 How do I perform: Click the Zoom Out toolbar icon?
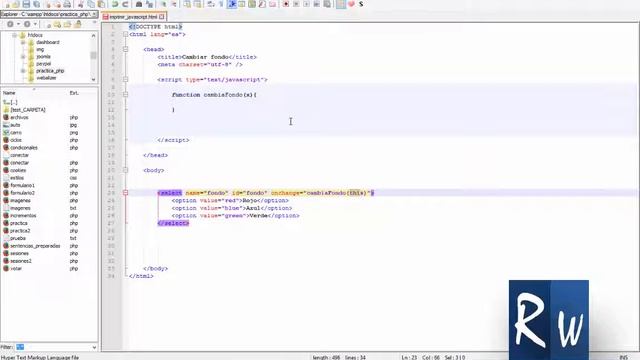(173, 4)
